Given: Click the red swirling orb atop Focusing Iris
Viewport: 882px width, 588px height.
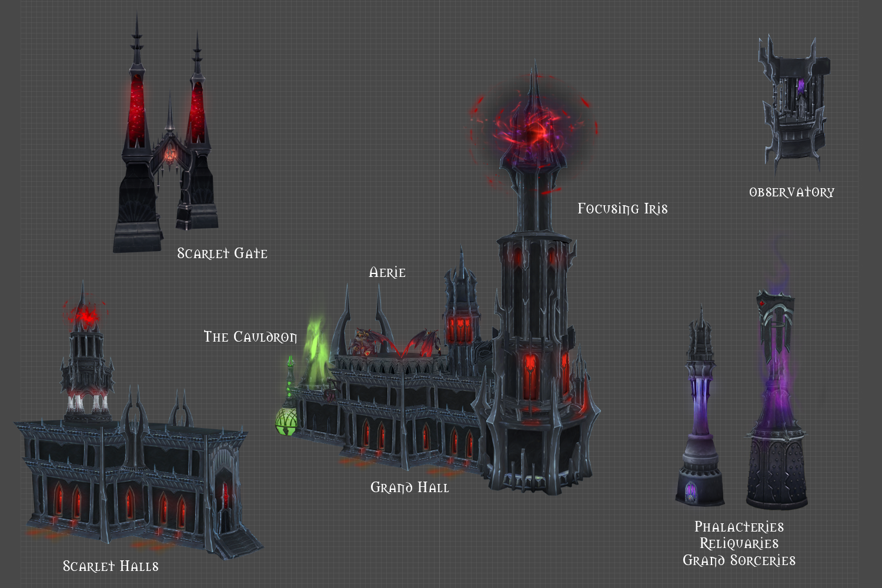Looking at the screenshot, I should coord(533,132).
